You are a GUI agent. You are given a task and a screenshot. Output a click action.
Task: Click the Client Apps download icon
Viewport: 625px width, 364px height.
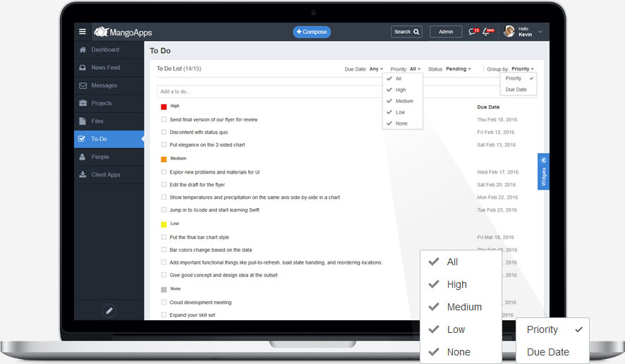pos(83,175)
